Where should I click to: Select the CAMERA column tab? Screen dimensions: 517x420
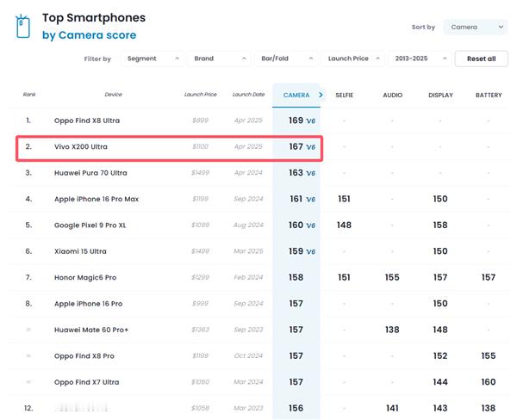[x=296, y=96]
